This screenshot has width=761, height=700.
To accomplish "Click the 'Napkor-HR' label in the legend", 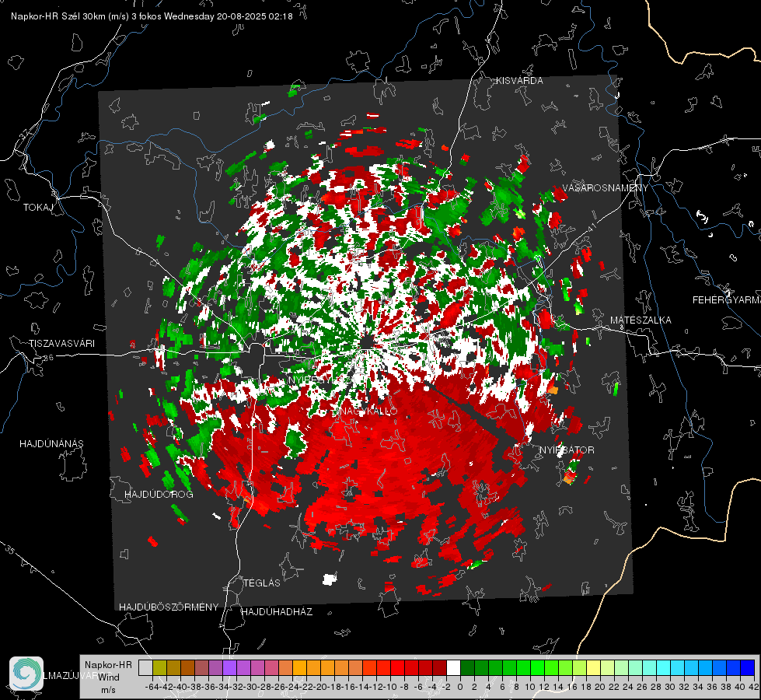I will 108,664.
